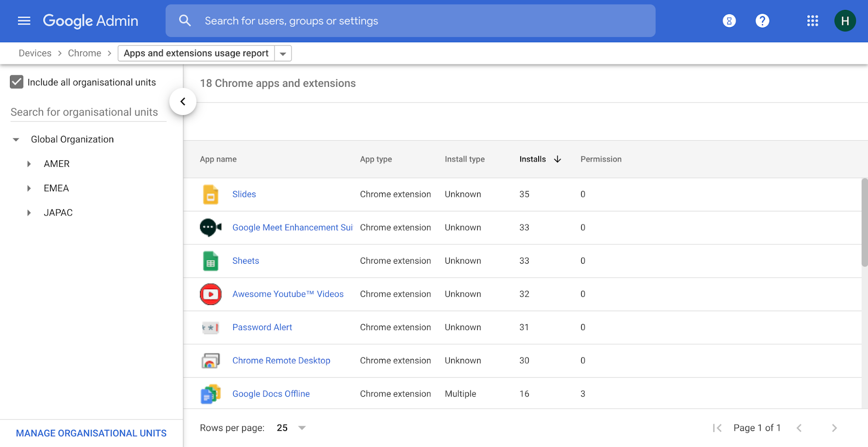Open the main hamburger menu
868x447 pixels.
pyautogui.click(x=24, y=21)
